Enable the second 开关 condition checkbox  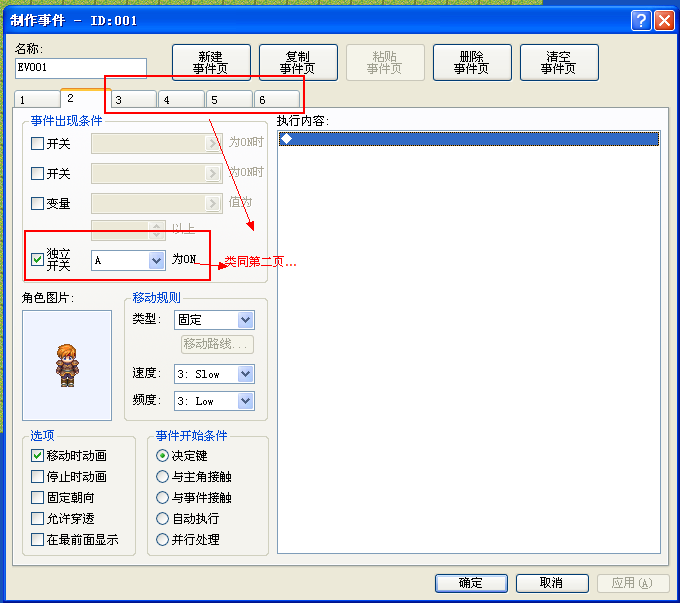[38, 174]
